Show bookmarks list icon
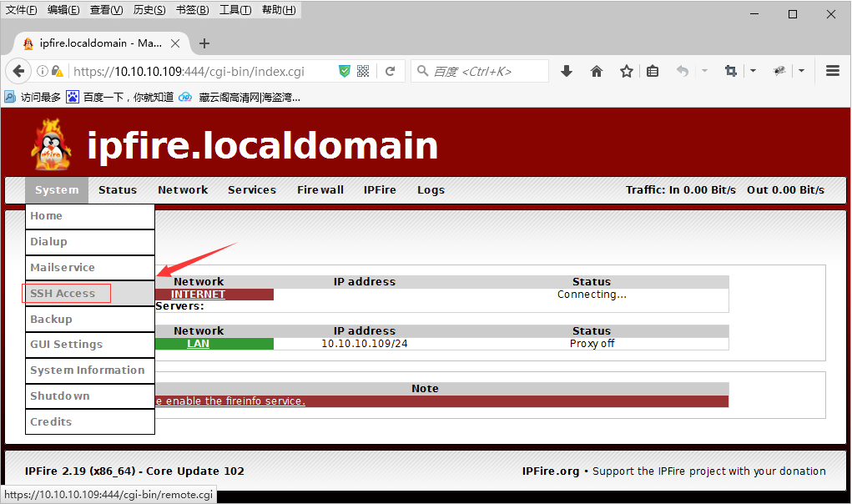 (653, 71)
